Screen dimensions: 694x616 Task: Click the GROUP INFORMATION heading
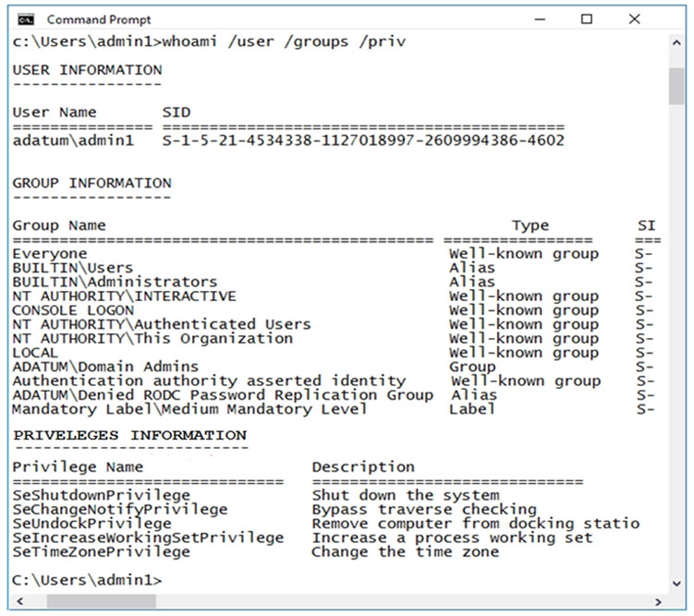92,183
